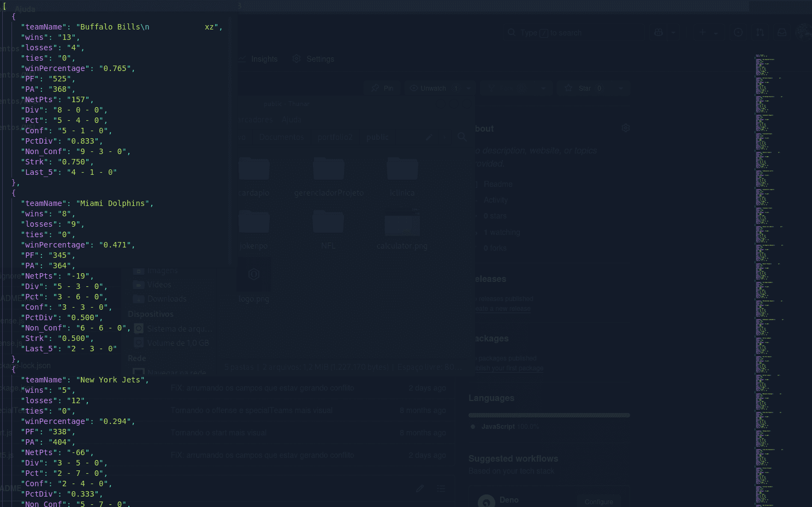Click the Thunar search magnifier icon

462,137
